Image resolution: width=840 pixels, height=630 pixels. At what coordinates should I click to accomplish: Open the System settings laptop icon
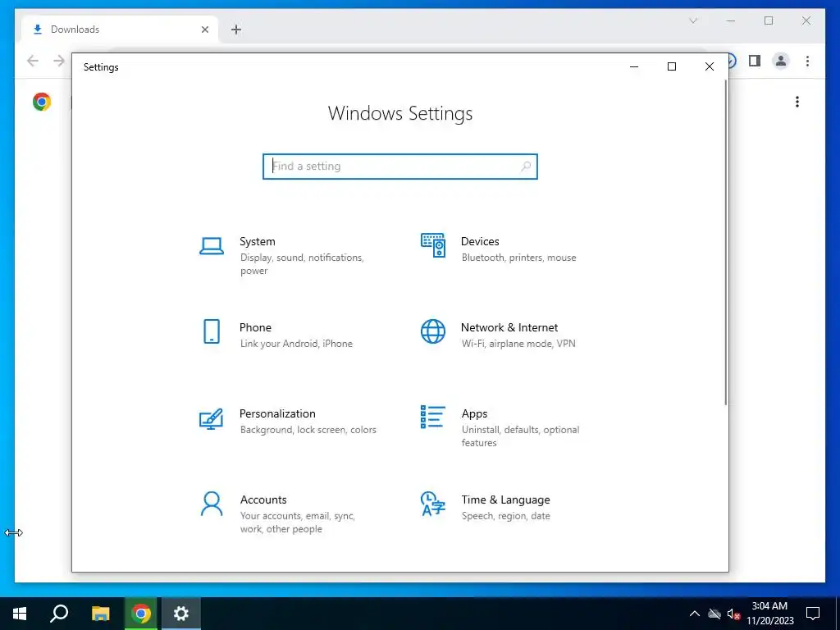212,246
